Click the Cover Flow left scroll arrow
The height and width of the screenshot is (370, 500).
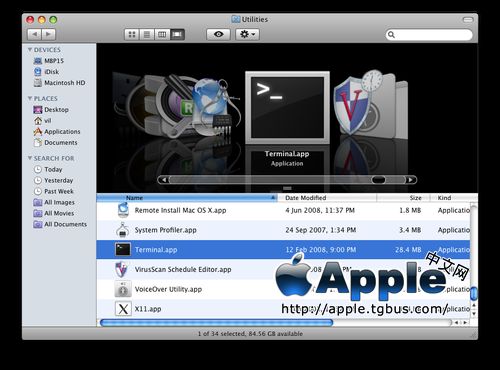pyautogui.click(x=163, y=180)
